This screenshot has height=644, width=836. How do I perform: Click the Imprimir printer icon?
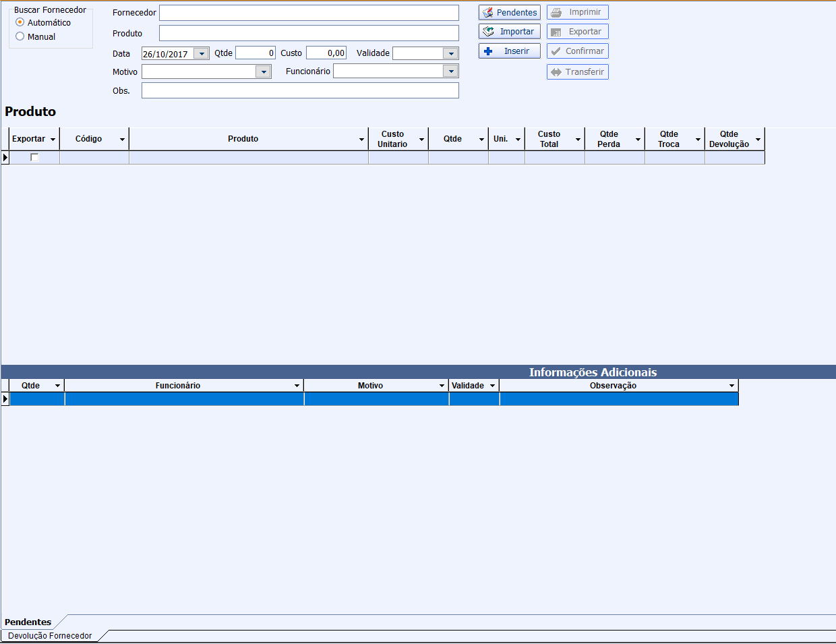coord(556,13)
